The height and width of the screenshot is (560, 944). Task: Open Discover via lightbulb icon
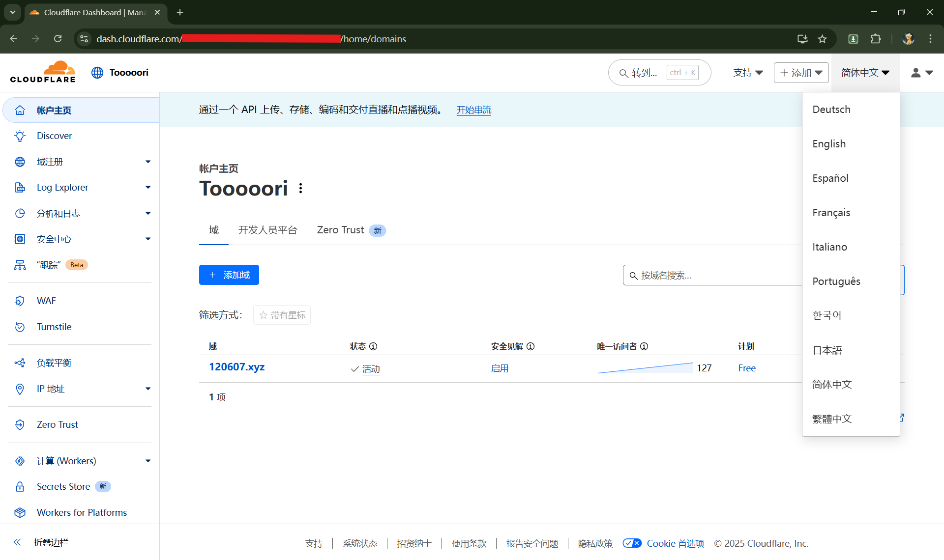(20, 136)
